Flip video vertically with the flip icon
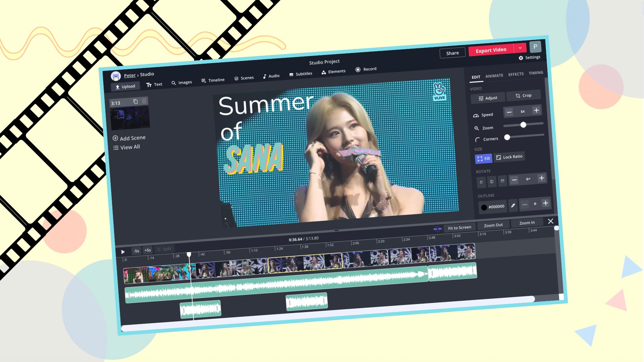 [x=502, y=181]
